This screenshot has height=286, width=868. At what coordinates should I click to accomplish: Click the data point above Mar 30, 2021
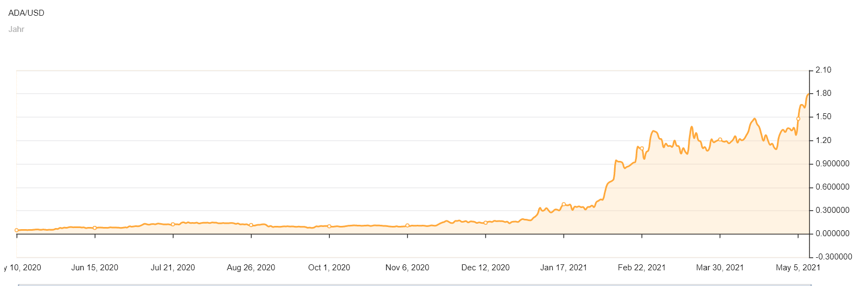[x=720, y=140]
